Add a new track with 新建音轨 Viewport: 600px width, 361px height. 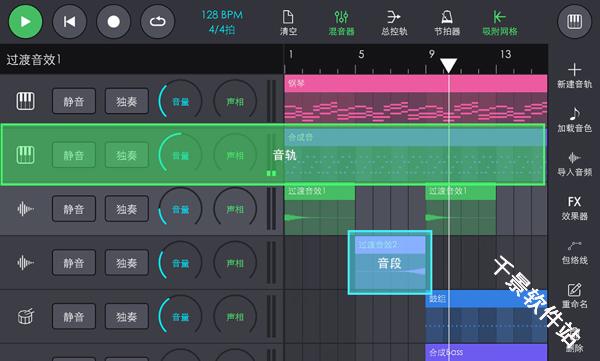[574, 76]
